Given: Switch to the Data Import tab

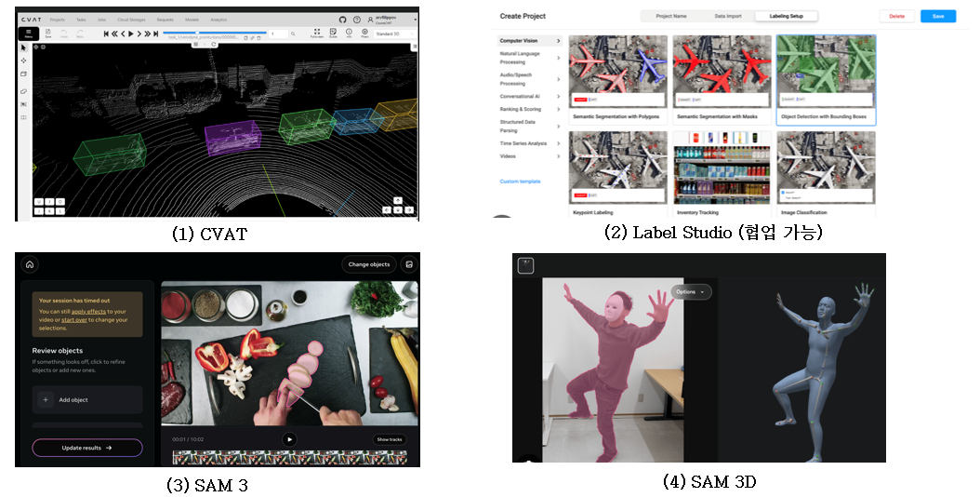Looking at the screenshot, I should (x=728, y=16).
